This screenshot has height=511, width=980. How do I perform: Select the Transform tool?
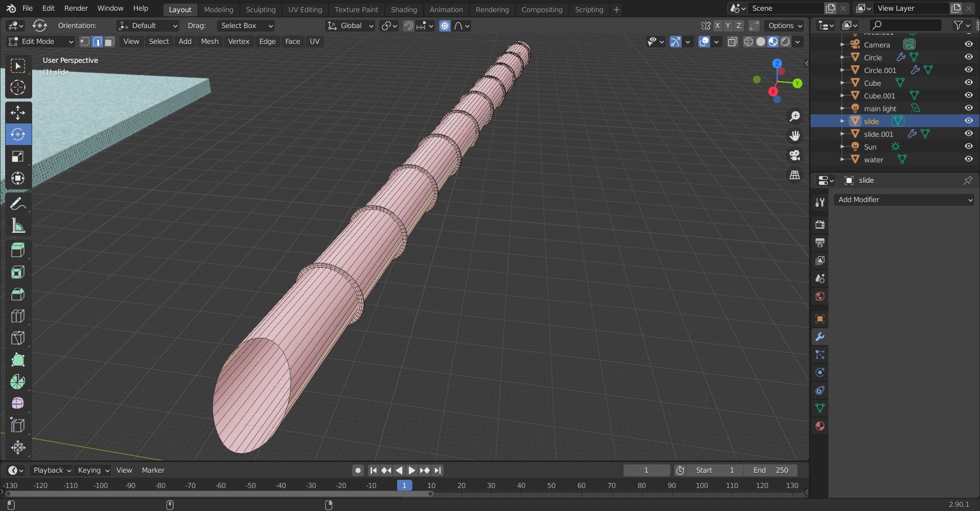tap(18, 178)
